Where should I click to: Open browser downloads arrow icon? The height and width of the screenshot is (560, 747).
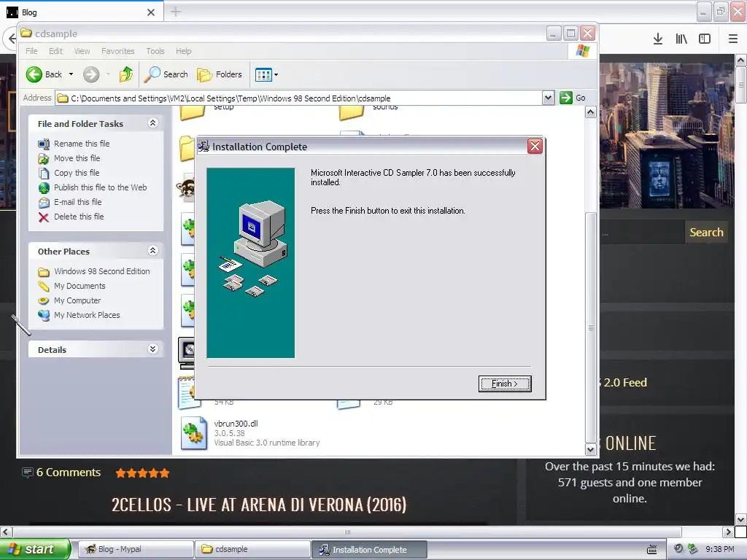coord(658,39)
